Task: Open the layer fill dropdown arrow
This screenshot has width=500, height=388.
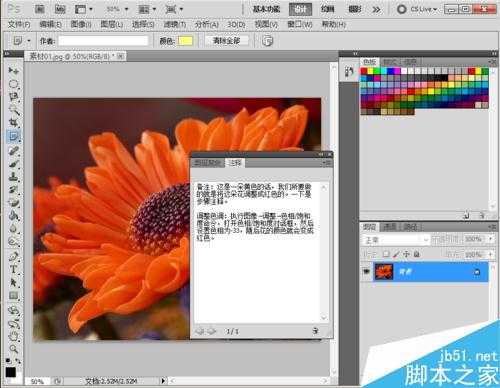Action: [x=491, y=254]
